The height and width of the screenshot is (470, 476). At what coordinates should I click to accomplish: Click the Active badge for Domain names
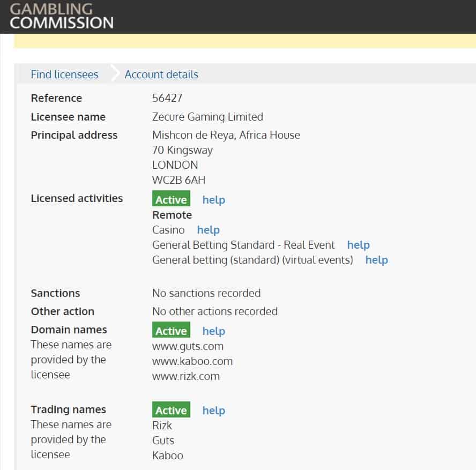point(171,330)
